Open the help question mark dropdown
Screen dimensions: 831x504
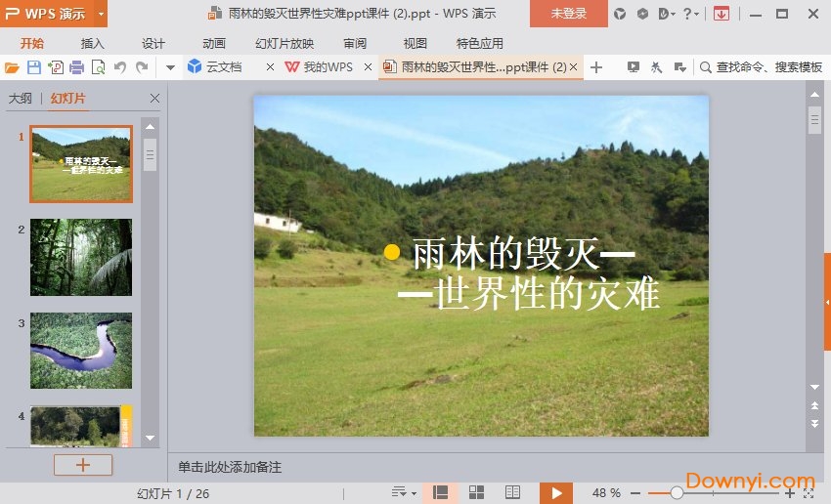690,14
